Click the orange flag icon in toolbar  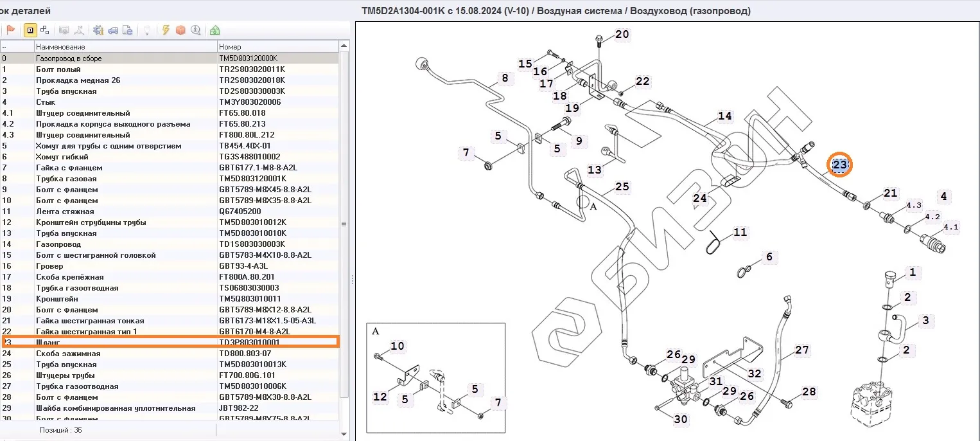click(11, 30)
